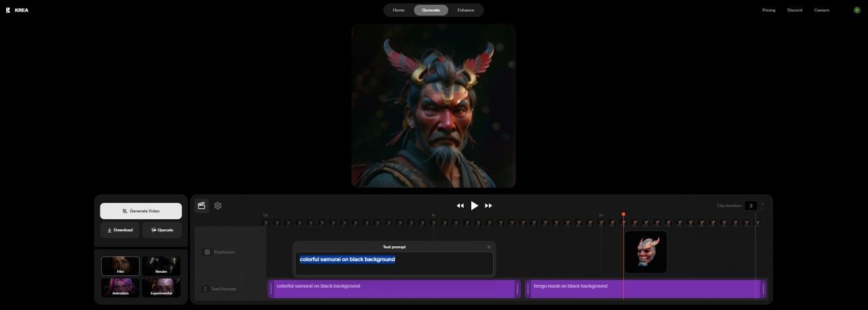868x310 pixels.
Task: Click the Text Prompts track icon
Action: [205, 289]
